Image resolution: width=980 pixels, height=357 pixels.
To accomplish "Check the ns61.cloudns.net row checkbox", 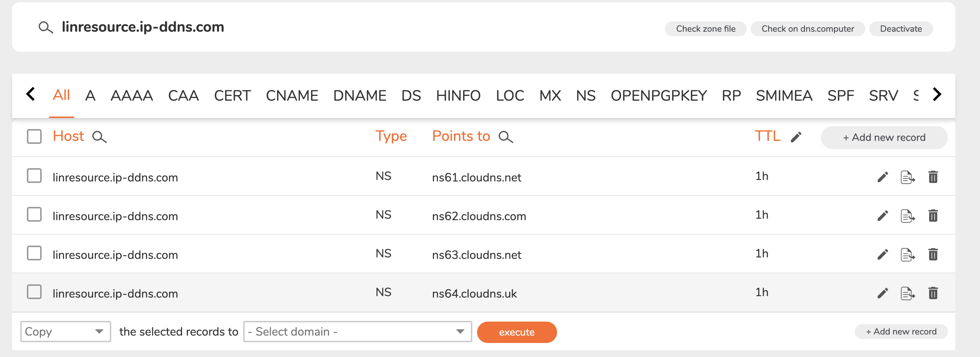I will (34, 176).
